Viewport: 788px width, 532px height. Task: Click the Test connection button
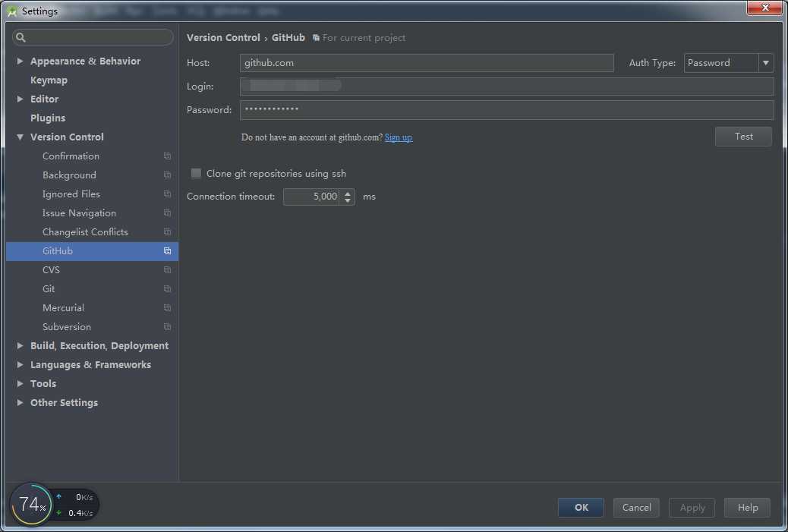743,137
